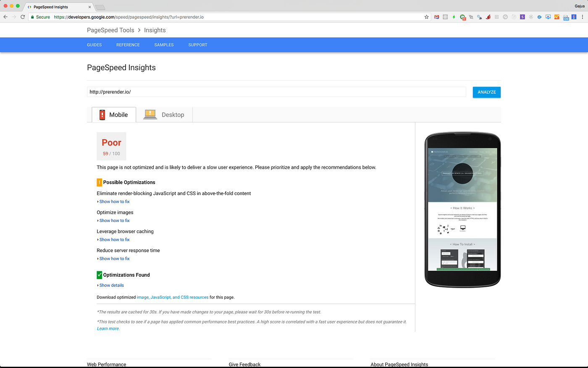Click the lighthouse extension icon
Screen dimensions: 588x368
point(574,17)
